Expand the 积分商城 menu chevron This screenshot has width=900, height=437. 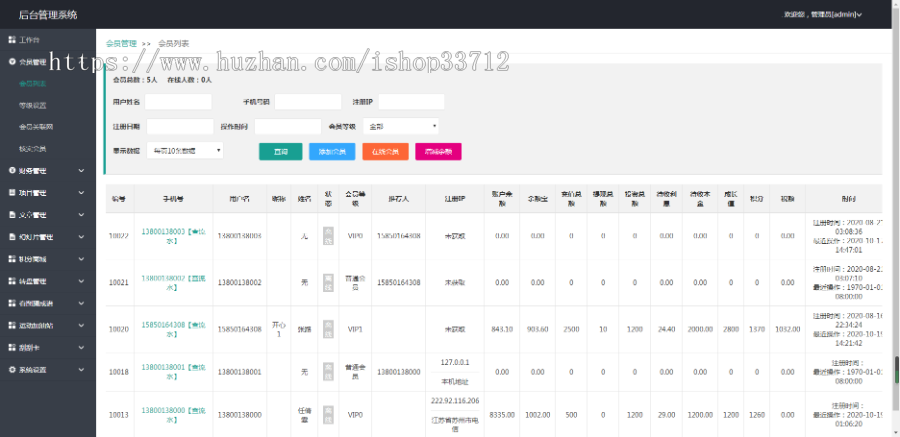point(81,259)
